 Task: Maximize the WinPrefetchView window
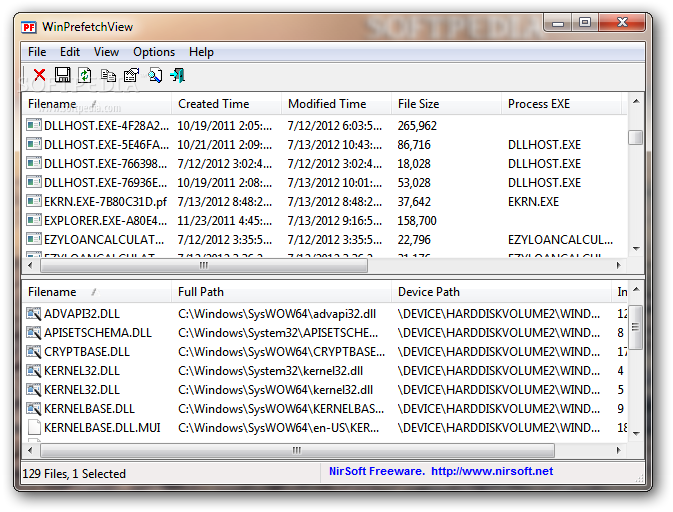pyautogui.click(x=585, y=22)
